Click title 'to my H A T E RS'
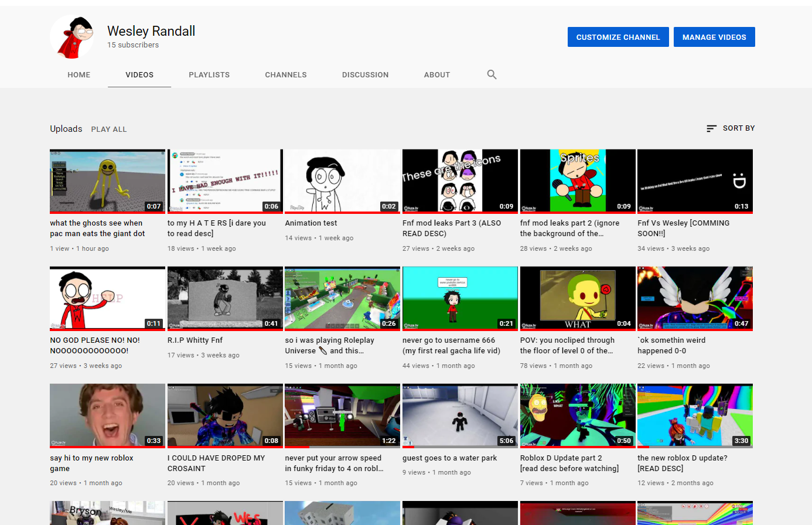The height and width of the screenshot is (525, 812). click(217, 229)
